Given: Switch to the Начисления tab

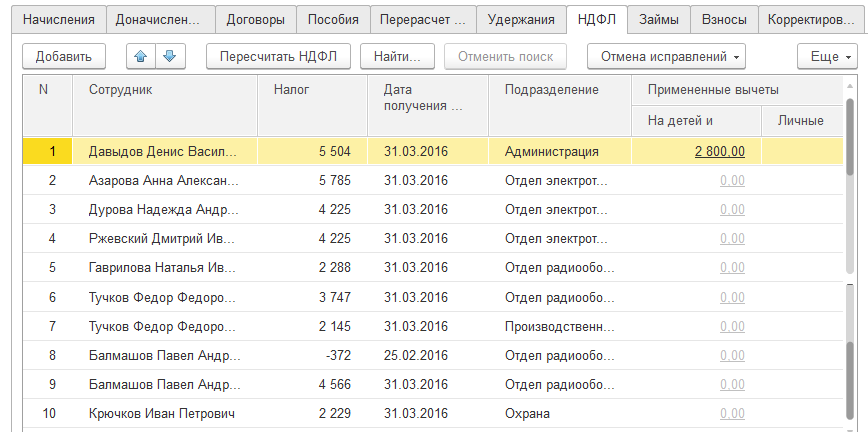Looking at the screenshot, I should pos(59,19).
